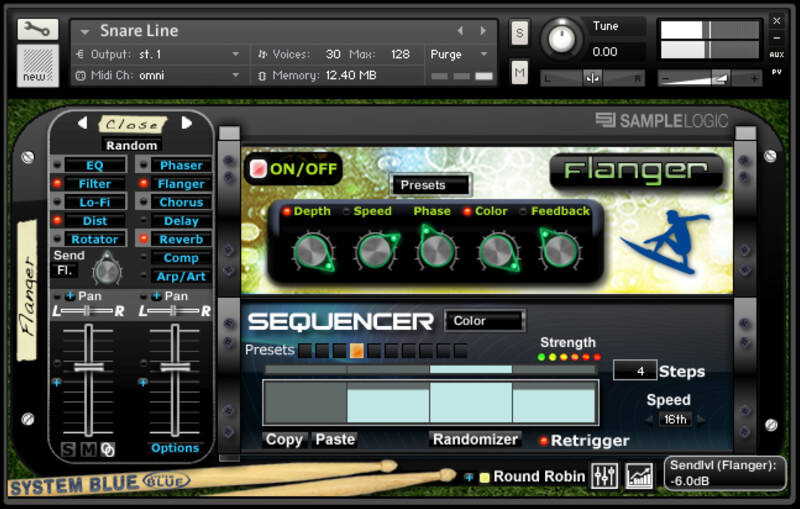The image size is (800, 509).
Task: Toggle the EQ enable LED
Action: coord(57,165)
